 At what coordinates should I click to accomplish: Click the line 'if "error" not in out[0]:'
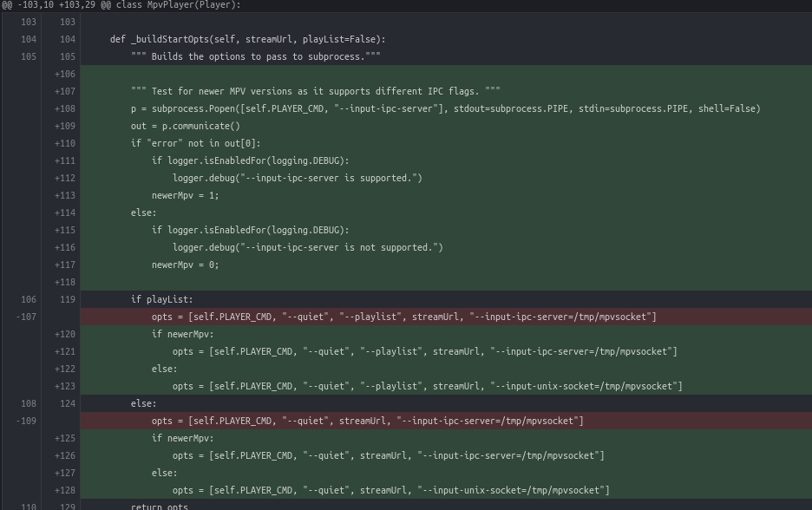(196, 143)
